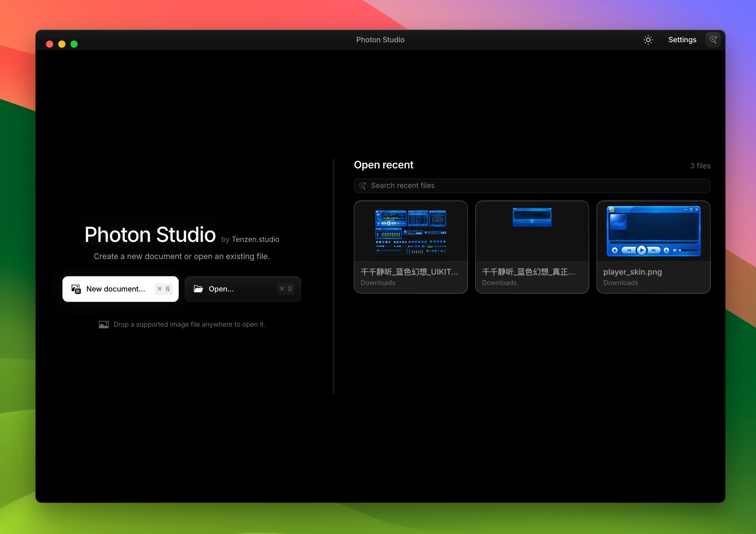This screenshot has height=534, width=756.
Task: Open the player_skin.png thumbnail
Action: 653,231
